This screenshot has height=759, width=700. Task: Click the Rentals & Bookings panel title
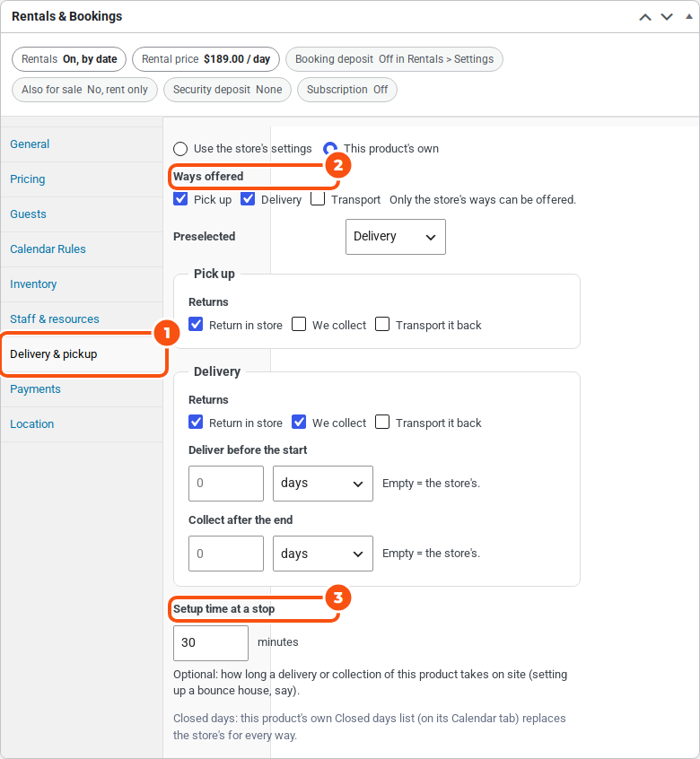tap(66, 16)
